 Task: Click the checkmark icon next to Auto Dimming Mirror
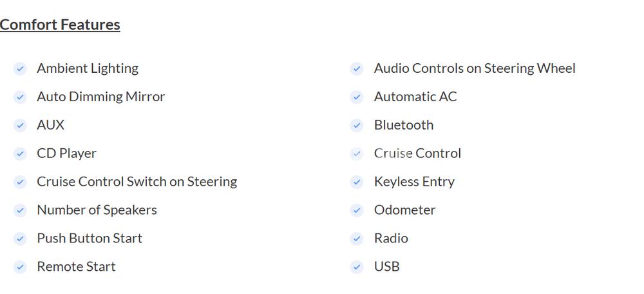[20, 97]
